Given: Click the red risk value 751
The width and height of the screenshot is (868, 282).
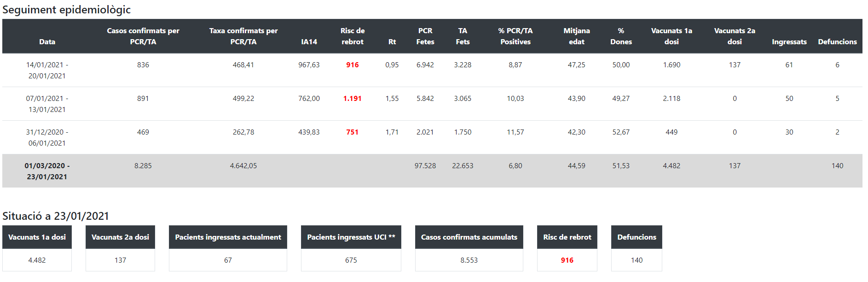Looking at the screenshot, I should click(353, 132).
